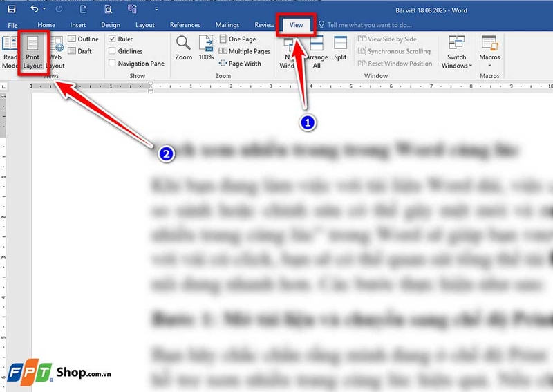Click the Tell me search box

(363, 25)
